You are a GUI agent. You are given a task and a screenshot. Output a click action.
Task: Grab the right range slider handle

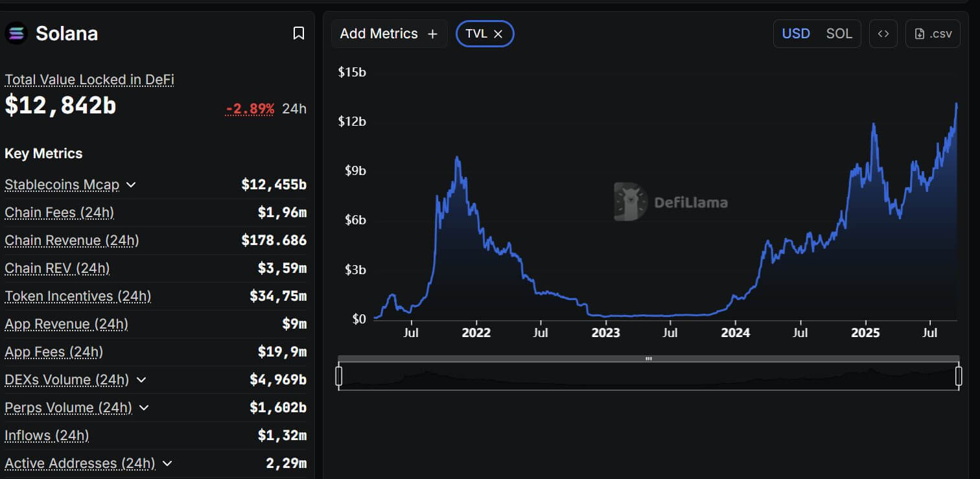pos(959,376)
